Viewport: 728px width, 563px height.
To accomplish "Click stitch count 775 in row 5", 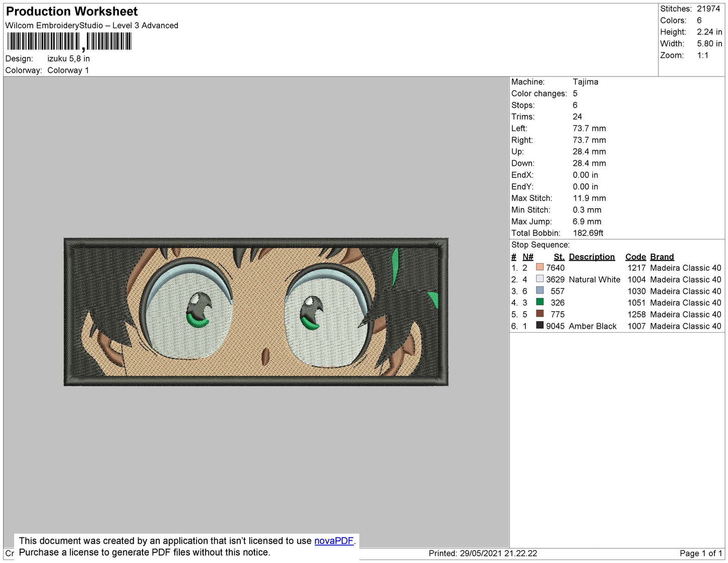I will pos(558,315).
